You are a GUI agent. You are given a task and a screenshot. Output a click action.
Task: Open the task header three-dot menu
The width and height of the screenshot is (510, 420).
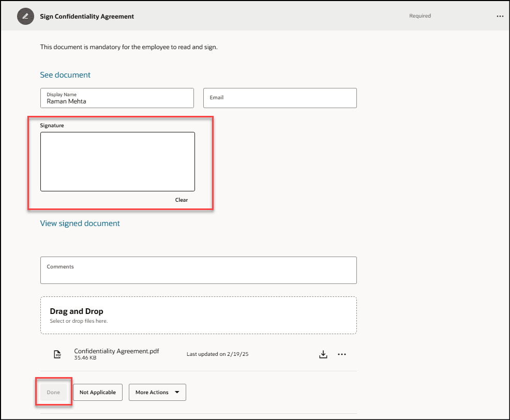500,16
